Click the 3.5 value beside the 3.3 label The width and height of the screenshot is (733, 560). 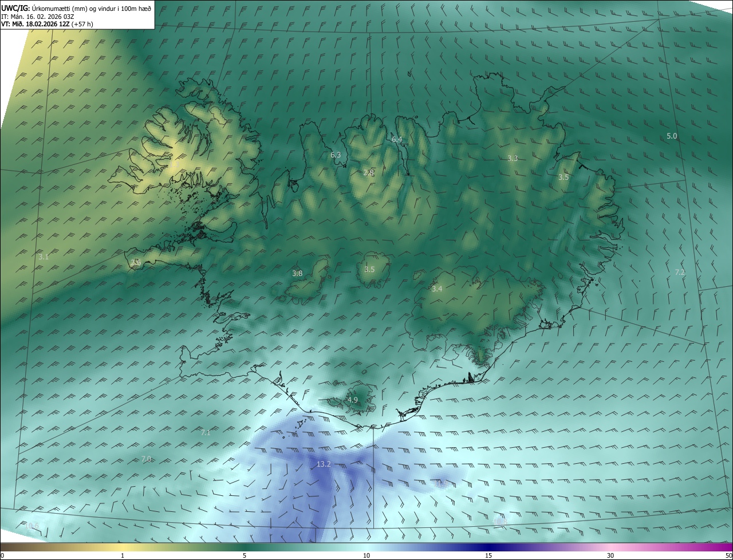point(563,178)
